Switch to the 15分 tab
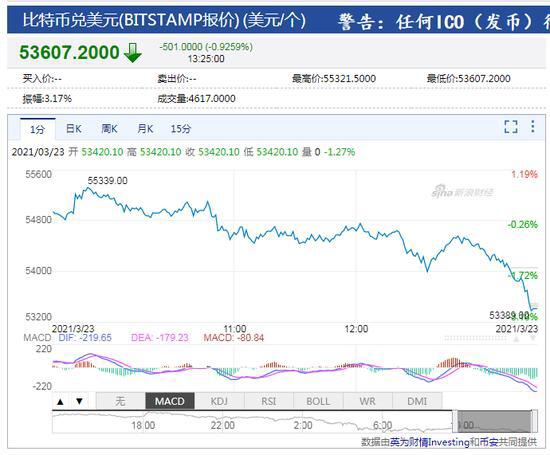This screenshot has height=455, width=550. coord(181,129)
